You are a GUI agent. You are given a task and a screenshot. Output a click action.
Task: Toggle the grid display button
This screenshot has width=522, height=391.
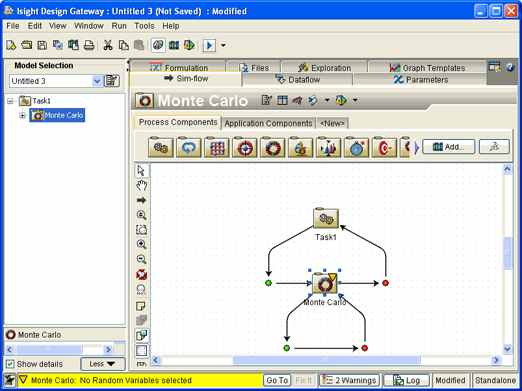[x=141, y=350]
